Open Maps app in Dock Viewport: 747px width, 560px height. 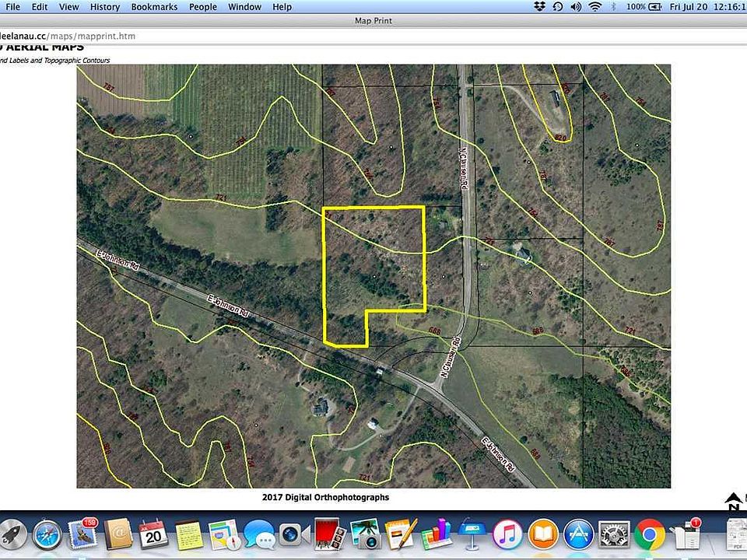(x=224, y=535)
